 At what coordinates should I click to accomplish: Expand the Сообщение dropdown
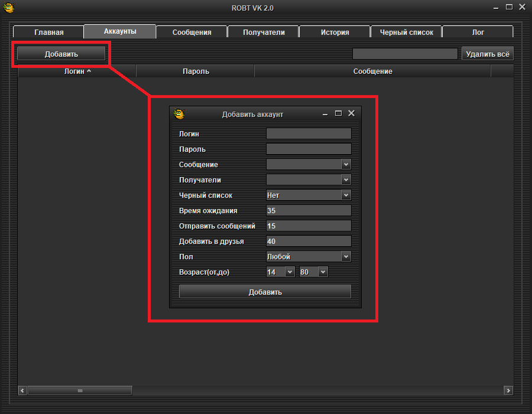click(x=346, y=165)
